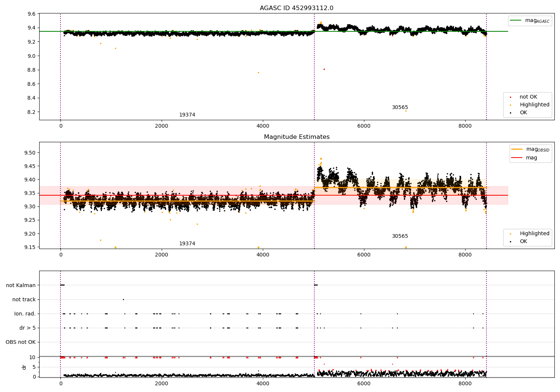Select the green 'mag AGASC' legend entry
This screenshot has width=560, height=392.
[530, 21]
